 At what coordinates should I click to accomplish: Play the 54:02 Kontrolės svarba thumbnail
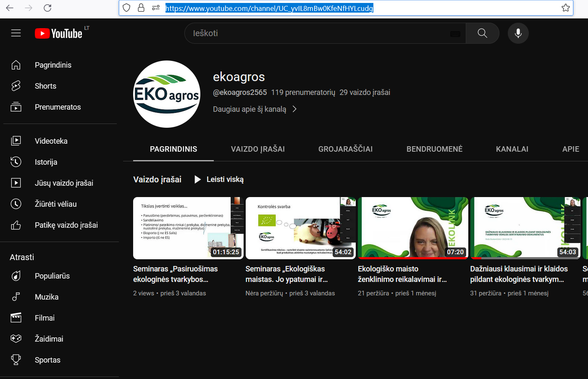301,228
